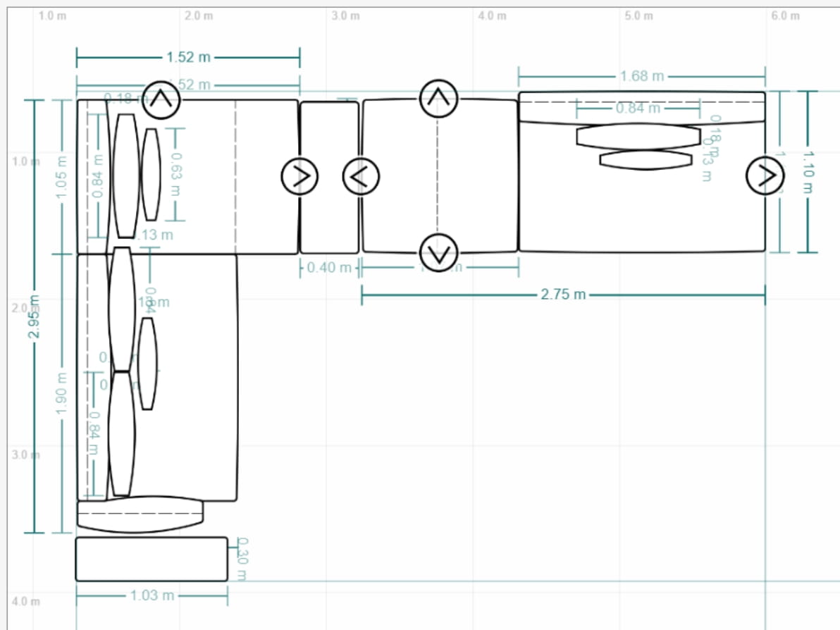Click the up arrow below the 1.52 m dimension
Screen dimensions: 840x630
pyautogui.click(x=161, y=99)
